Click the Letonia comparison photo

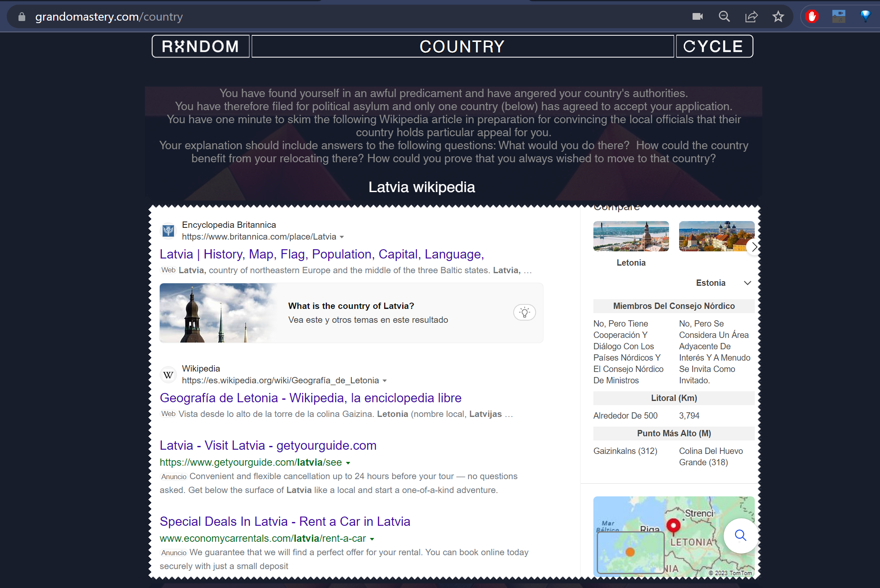click(631, 236)
